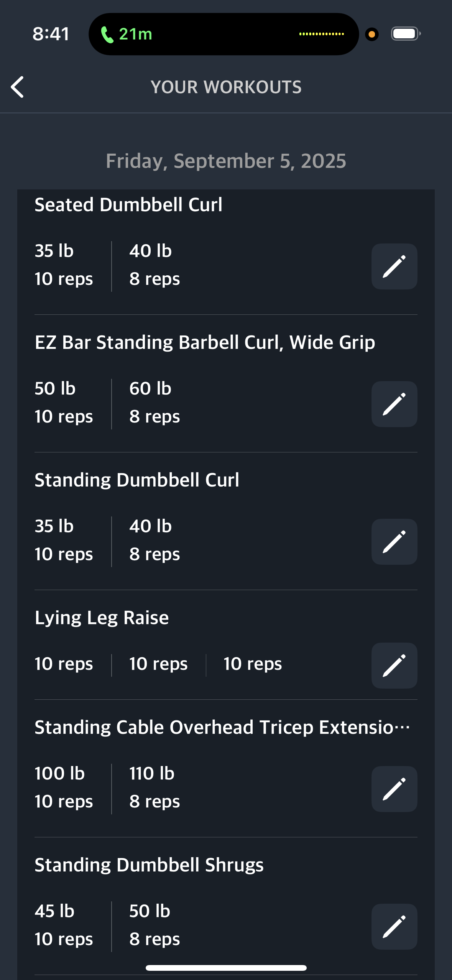
Task: Tap the Standing Dumbbell Curl exercise name
Action: (x=137, y=480)
